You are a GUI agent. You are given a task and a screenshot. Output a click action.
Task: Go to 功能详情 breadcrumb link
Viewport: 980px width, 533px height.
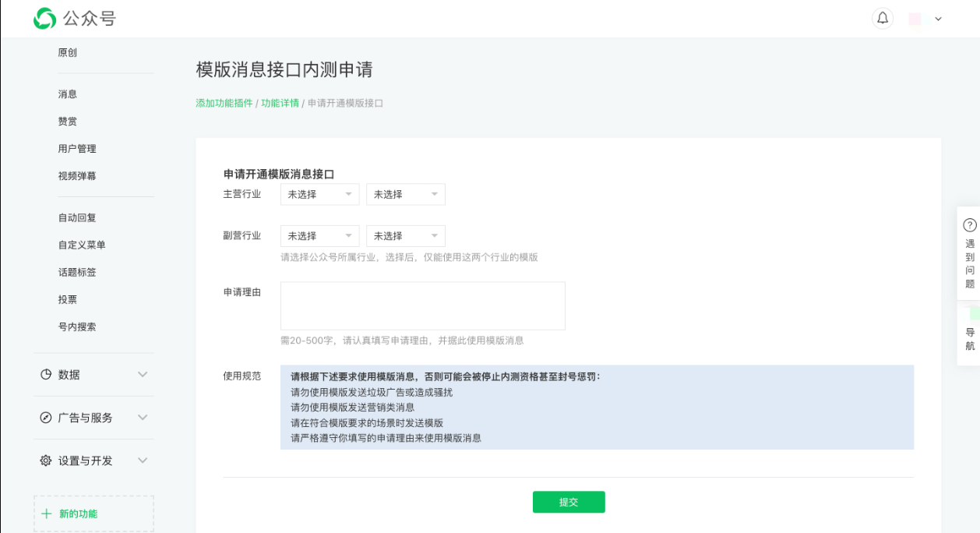click(x=280, y=103)
